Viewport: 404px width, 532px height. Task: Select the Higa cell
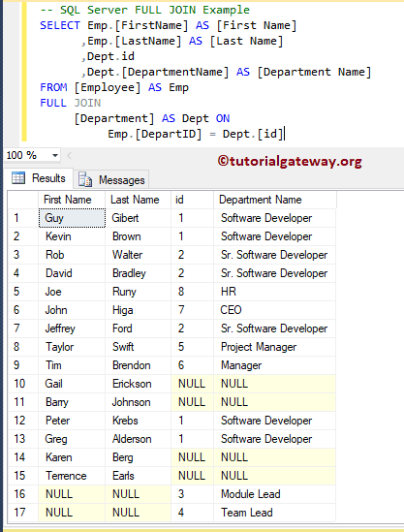[139, 310]
